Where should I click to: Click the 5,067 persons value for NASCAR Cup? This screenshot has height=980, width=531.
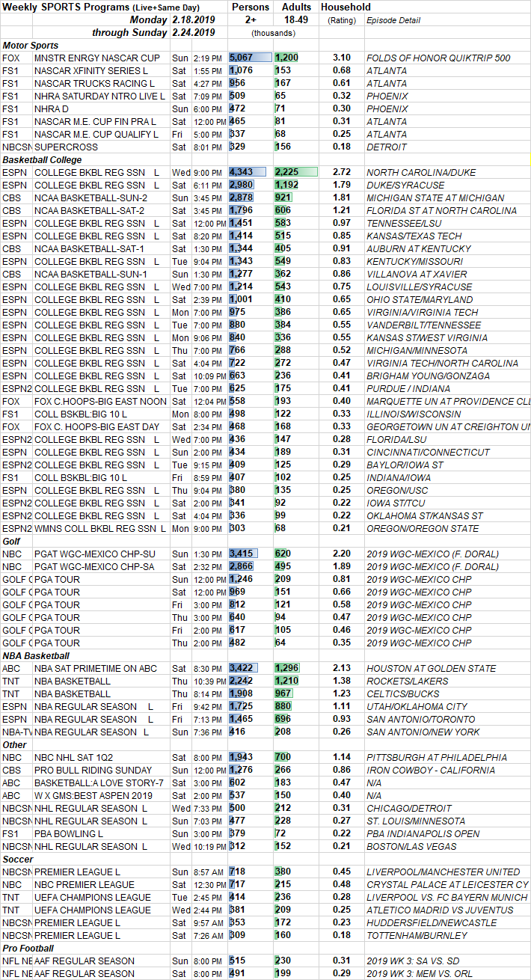[x=242, y=58]
